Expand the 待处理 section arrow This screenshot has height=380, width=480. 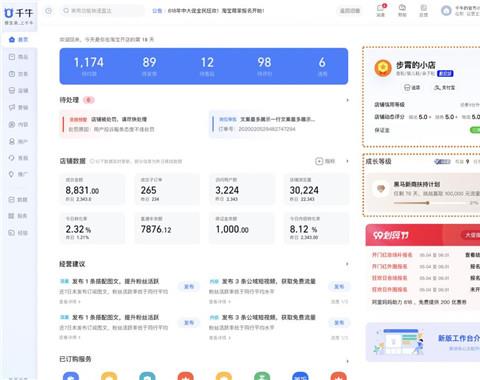click(x=347, y=100)
